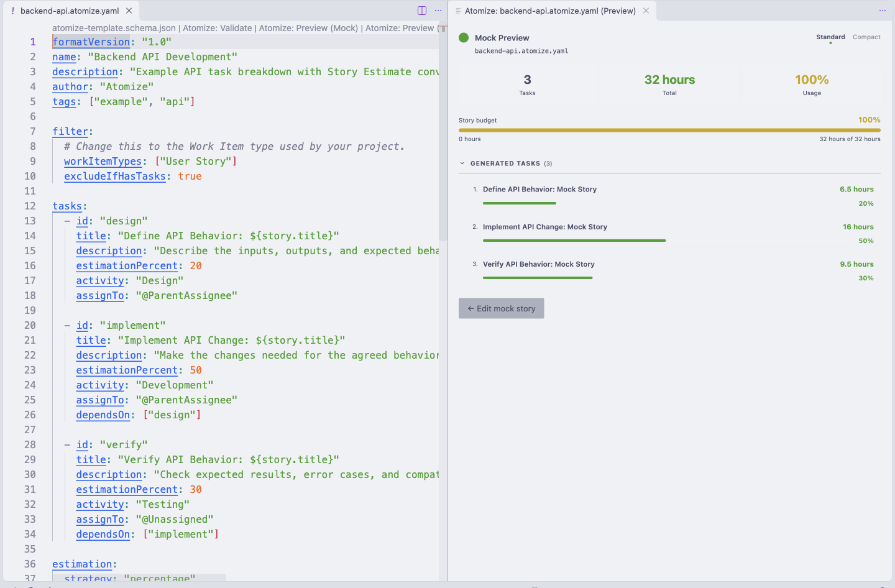Select the Implement API Change: Mock Story task
The height and width of the screenshot is (588, 895).
click(x=545, y=227)
